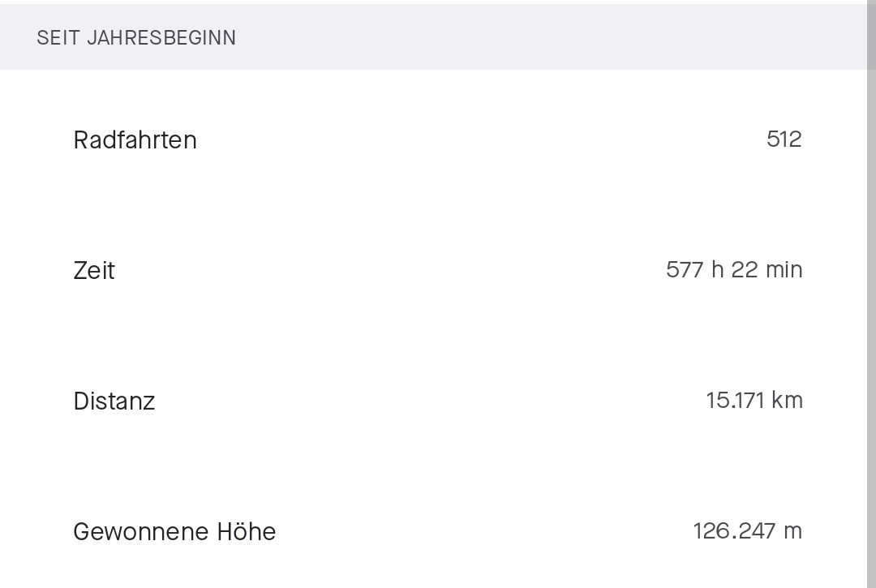The height and width of the screenshot is (588, 876).
Task: Click the word Gewonnene in the elevation row
Action: [x=141, y=531]
